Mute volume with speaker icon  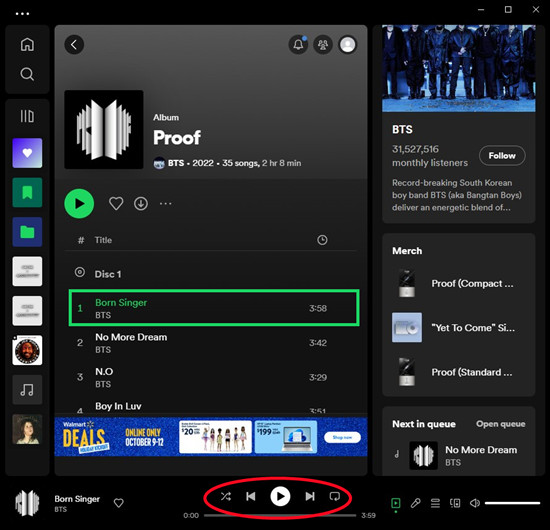pos(475,503)
